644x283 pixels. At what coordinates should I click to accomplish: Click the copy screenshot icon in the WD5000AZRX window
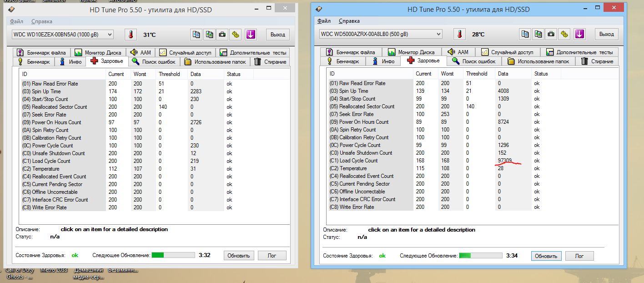[538, 34]
